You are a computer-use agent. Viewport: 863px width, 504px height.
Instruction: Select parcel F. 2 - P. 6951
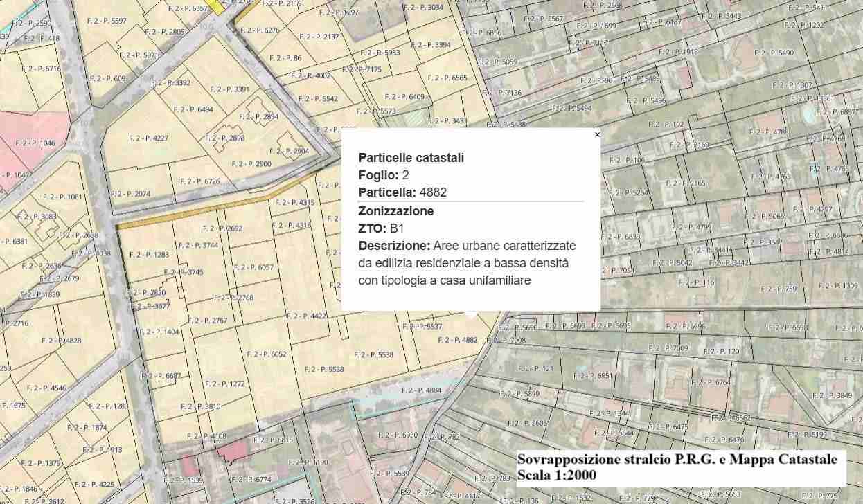pyautogui.click(x=594, y=376)
